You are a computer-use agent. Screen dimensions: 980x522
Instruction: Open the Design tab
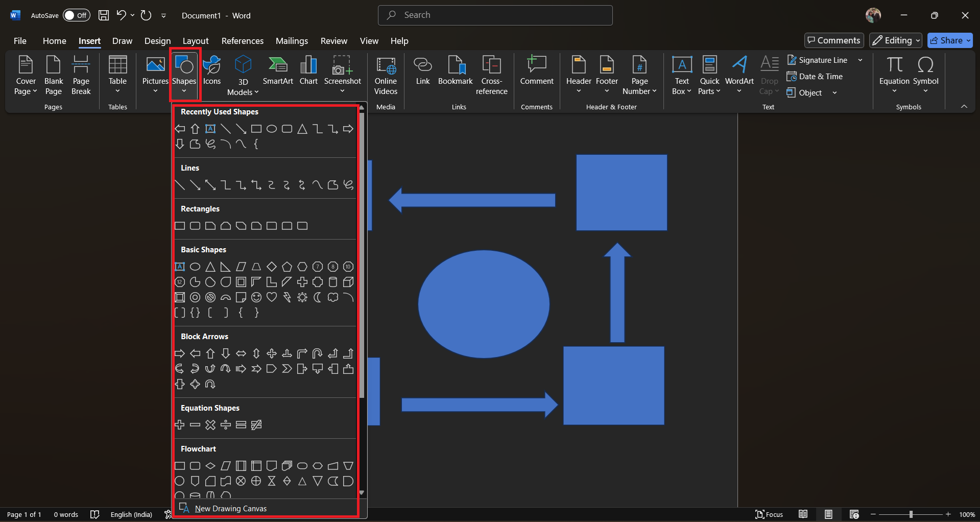click(x=157, y=41)
